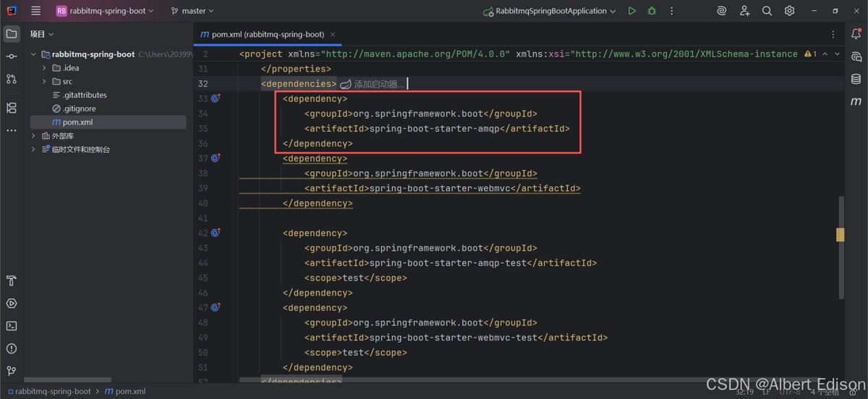Click rabbitmq-spring-boot in the status bar breadcrumb

48,391
